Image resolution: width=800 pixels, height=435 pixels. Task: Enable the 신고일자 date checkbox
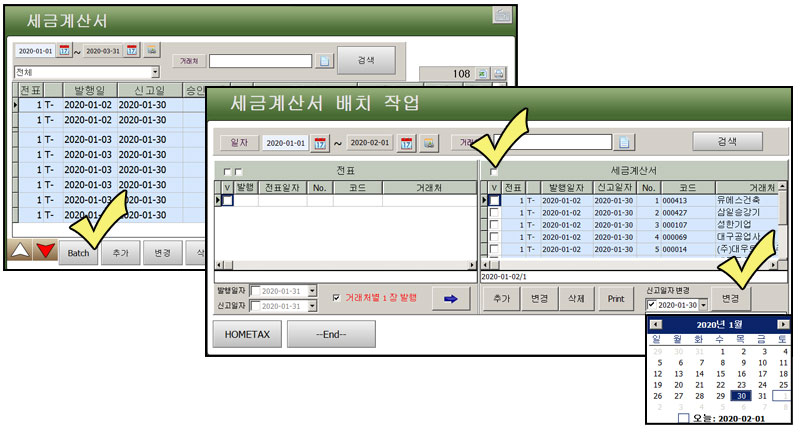tap(256, 306)
